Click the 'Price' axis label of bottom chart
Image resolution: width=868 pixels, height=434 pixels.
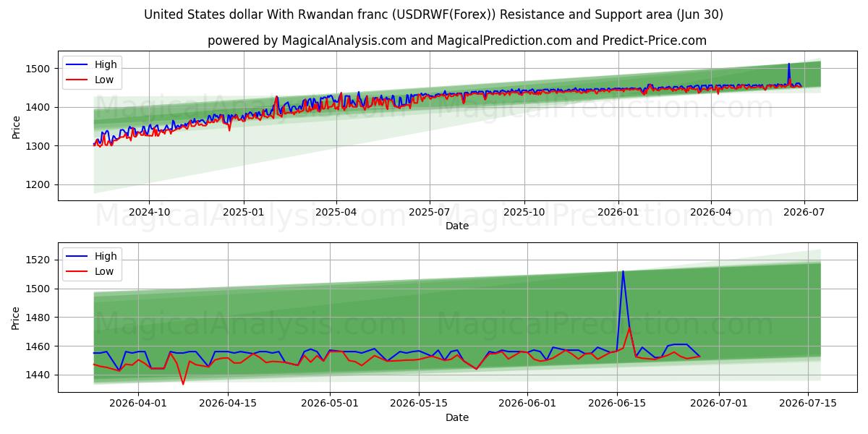pyautogui.click(x=16, y=318)
